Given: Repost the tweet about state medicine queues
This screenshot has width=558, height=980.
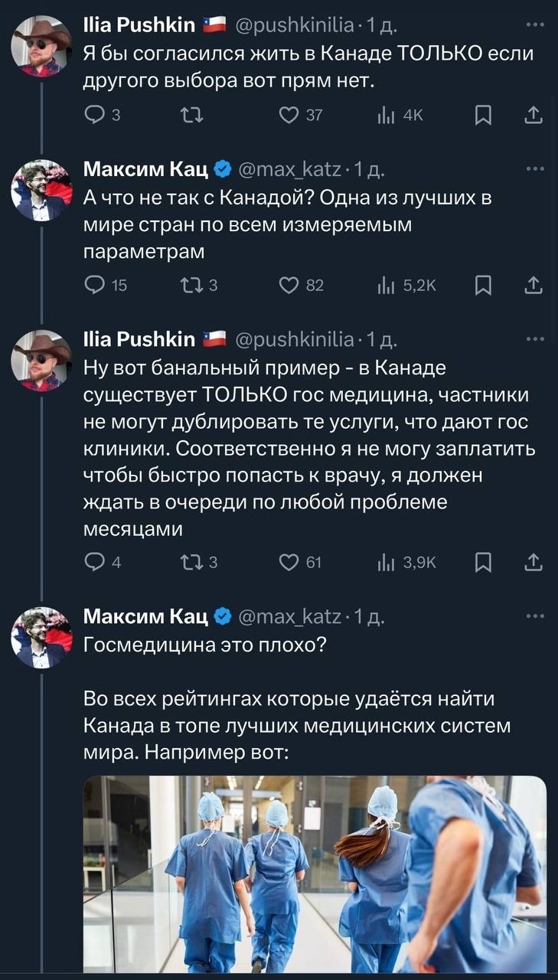Looking at the screenshot, I should [186, 563].
